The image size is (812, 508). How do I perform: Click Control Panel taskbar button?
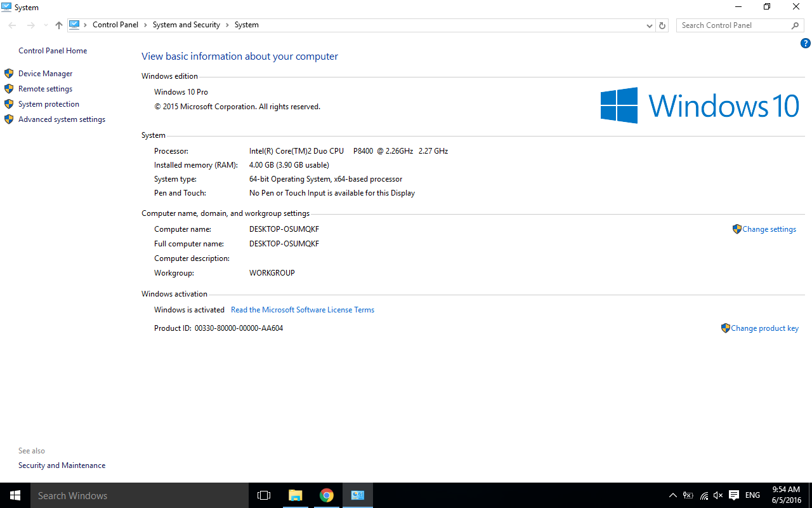[x=358, y=495]
